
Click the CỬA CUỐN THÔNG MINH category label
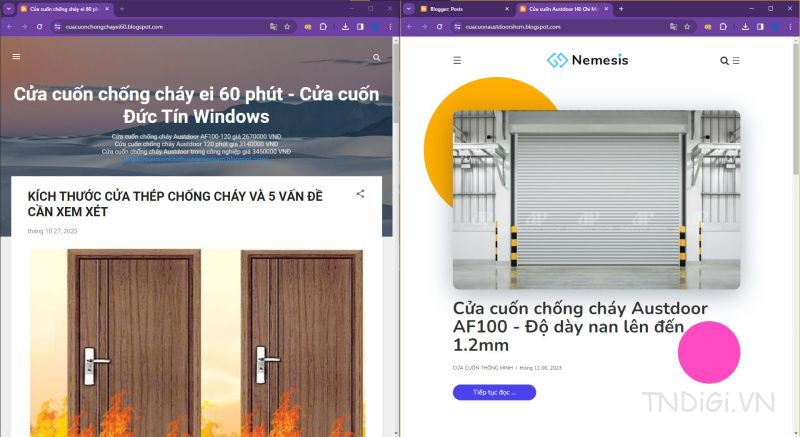point(482,368)
